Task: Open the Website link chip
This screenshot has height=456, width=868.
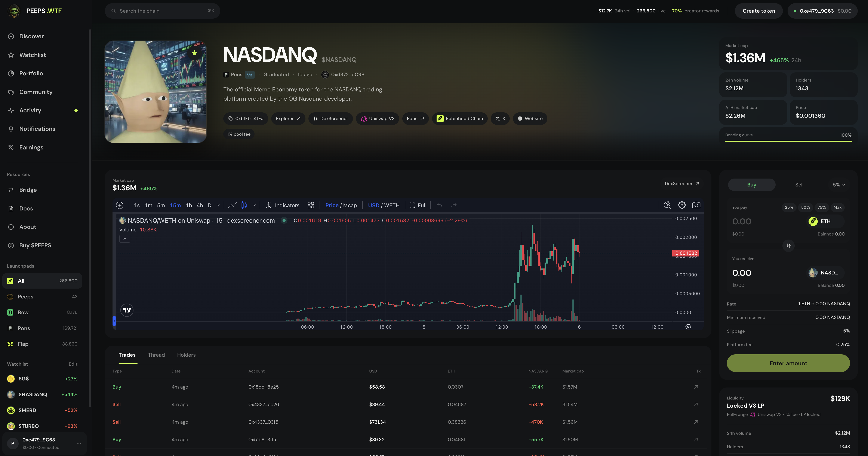Action: [x=530, y=118]
